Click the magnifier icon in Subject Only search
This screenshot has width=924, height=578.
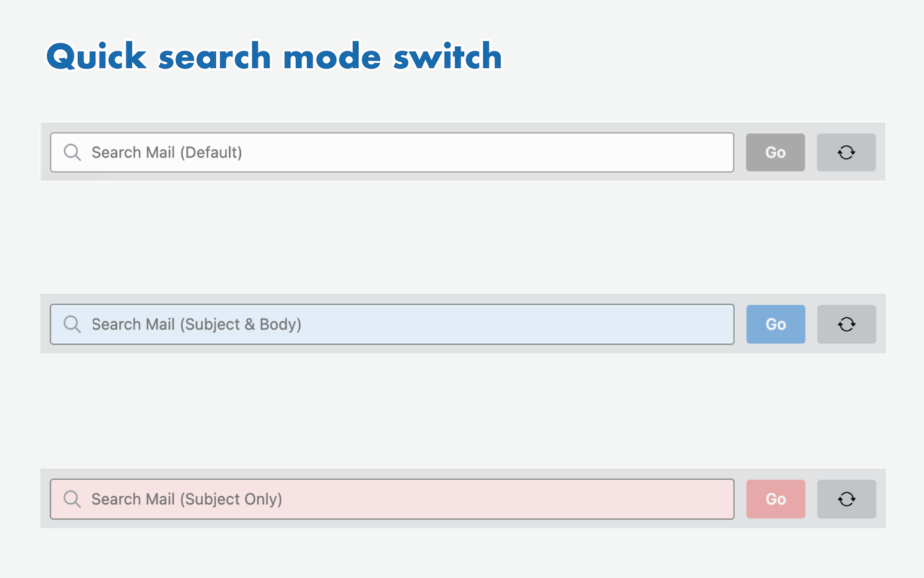tap(72, 499)
